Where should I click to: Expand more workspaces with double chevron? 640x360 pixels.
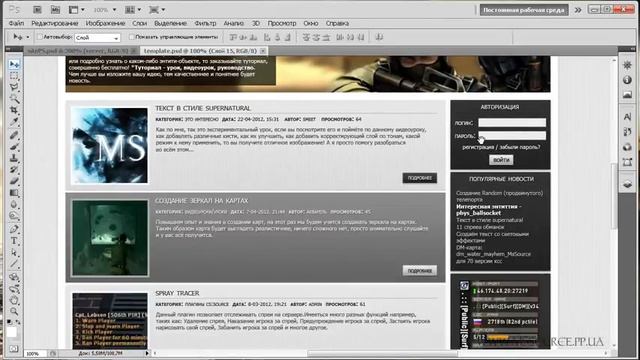578,10
